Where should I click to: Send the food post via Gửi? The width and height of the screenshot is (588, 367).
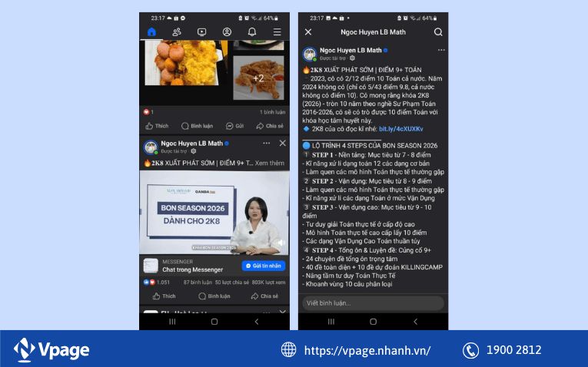click(234, 126)
